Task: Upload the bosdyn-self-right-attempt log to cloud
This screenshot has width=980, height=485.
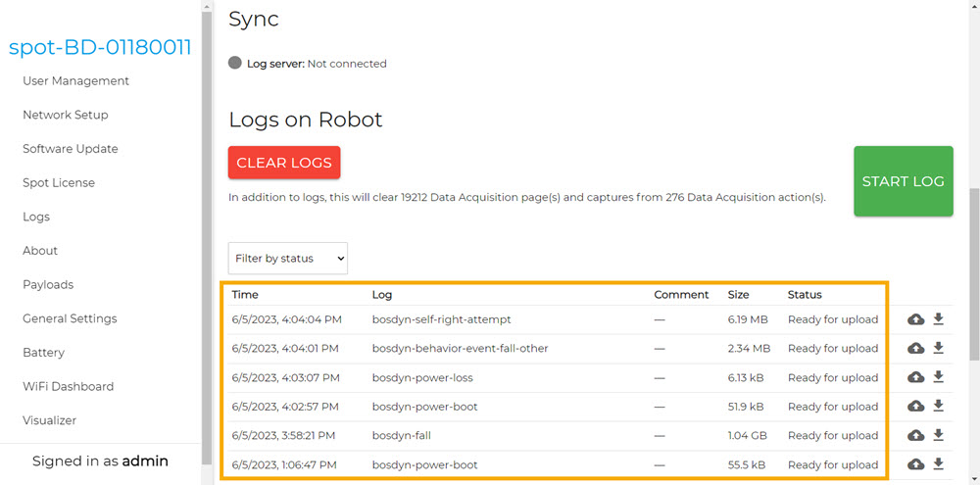Action: coord(915,319)
